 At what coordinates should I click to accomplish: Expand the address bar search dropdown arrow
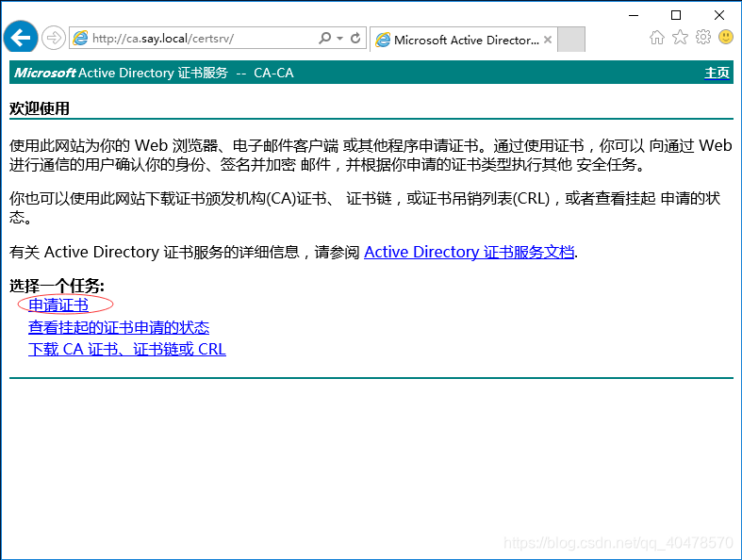[339, 39]
